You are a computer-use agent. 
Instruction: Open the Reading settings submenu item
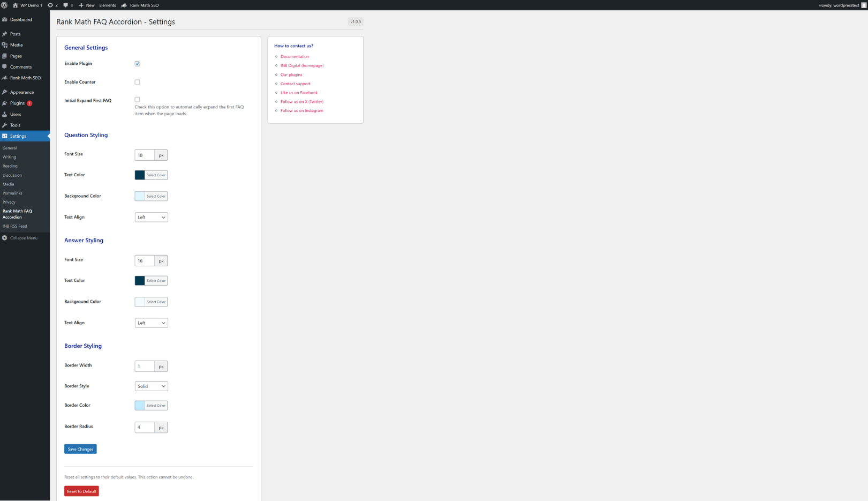(10, 166)
